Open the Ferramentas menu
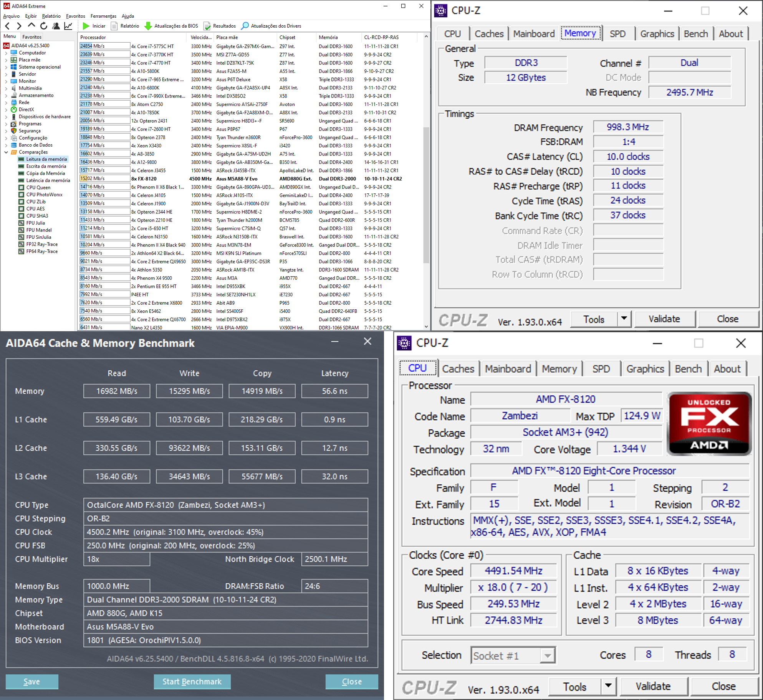 (x=103, y=16)
